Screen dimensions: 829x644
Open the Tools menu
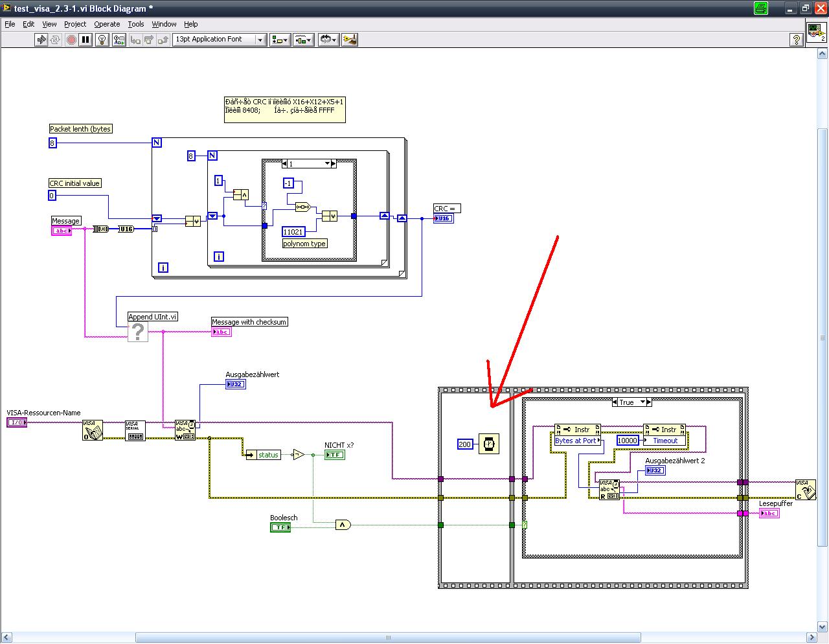tap(136, 24)
